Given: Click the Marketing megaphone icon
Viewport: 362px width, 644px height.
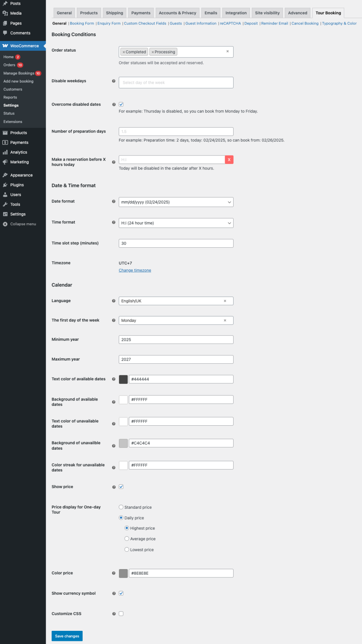Looking at the screenshot, I should [5, 162].
